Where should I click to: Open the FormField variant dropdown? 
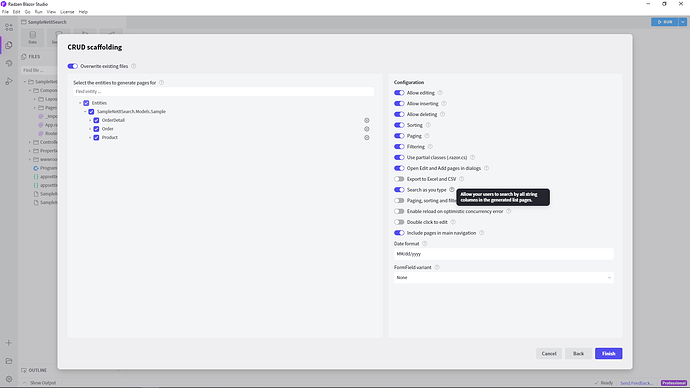click(503, 278)
